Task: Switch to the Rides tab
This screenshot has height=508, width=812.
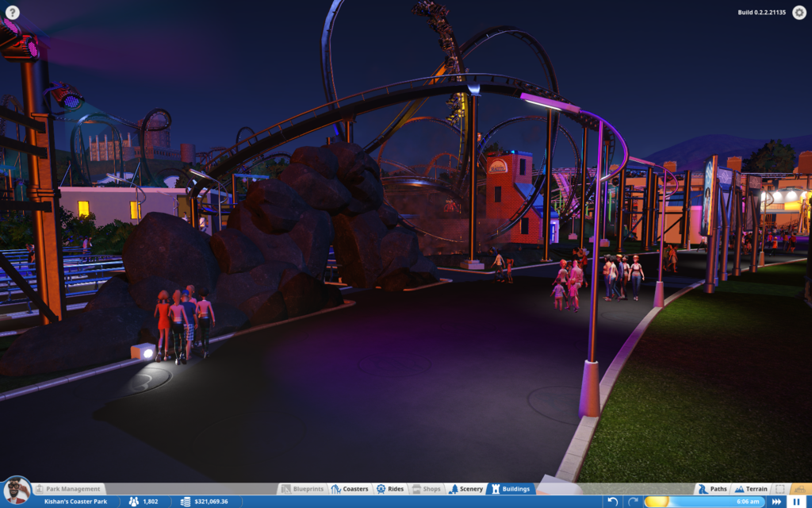Action: point(390,489)
